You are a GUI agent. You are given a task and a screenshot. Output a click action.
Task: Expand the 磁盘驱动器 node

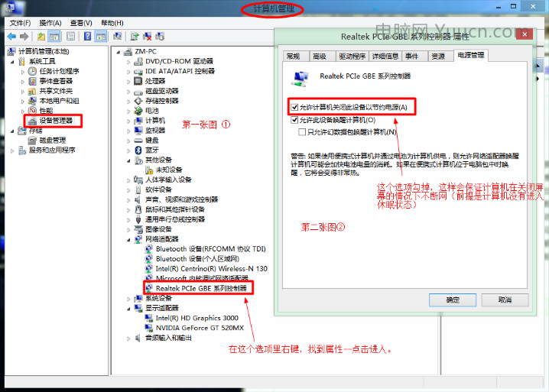click(x=128, y=92)
